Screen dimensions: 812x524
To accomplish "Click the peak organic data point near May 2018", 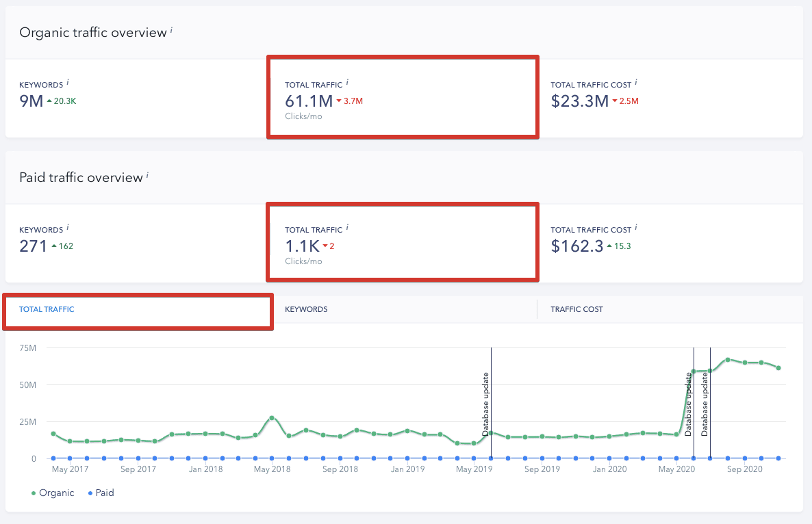I will coord(272,418).
